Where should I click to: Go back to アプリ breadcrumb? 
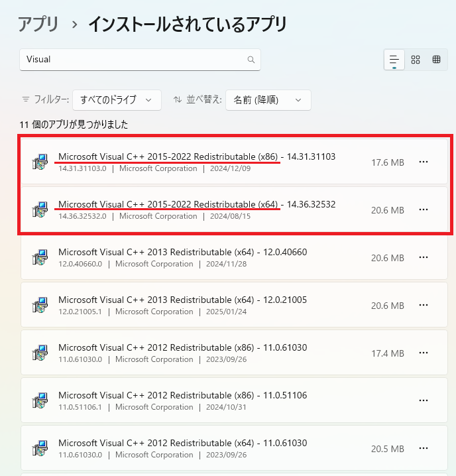[x=38, y=25]
